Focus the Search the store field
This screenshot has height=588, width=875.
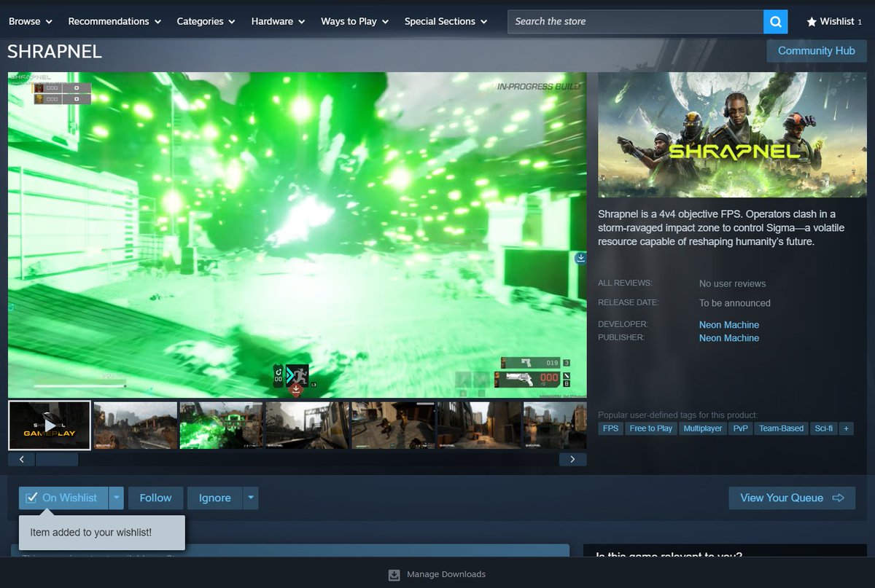pyautogui.click(x=635, y=22)
